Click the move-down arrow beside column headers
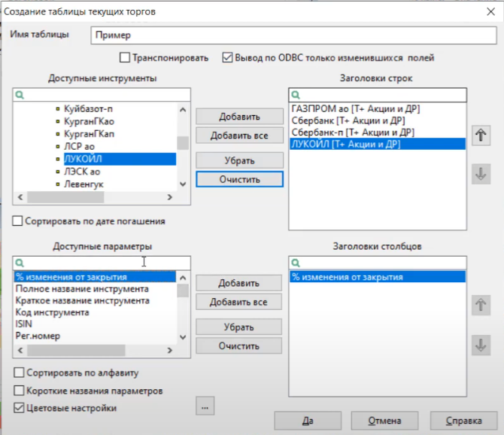The width and height of the screenshot is (504, 435). click(x=480, y=344)
